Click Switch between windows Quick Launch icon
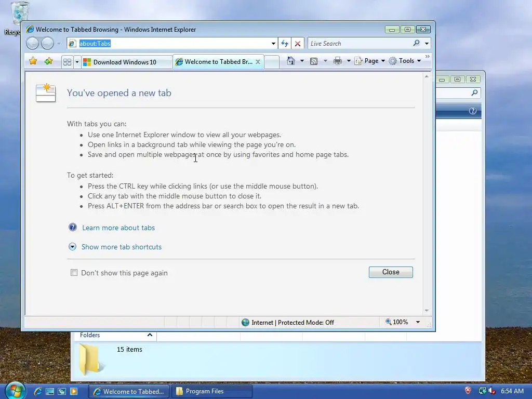 pos(62,391)
